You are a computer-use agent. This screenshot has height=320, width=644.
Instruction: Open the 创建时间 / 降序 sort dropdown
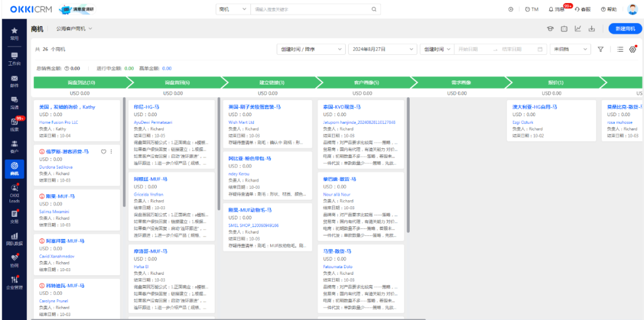point(311,49)
